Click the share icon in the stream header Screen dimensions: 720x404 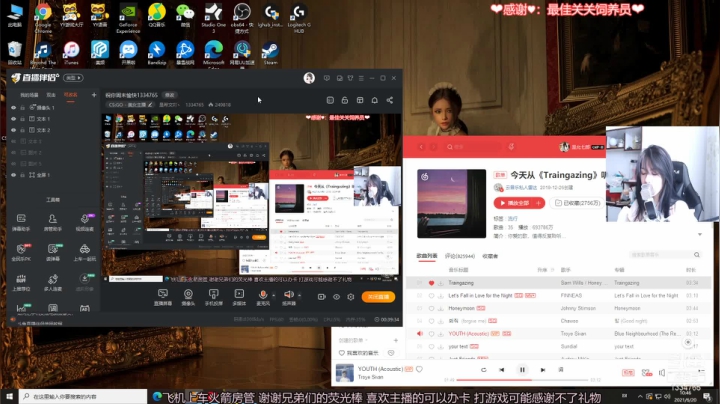click(389, 100)
